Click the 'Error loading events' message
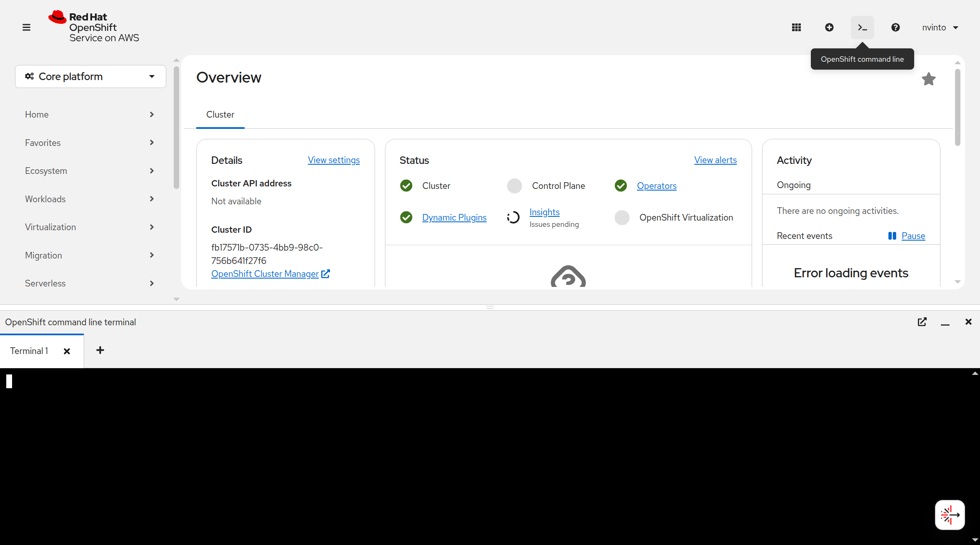 pyautogui.click(x=851, y=273)
